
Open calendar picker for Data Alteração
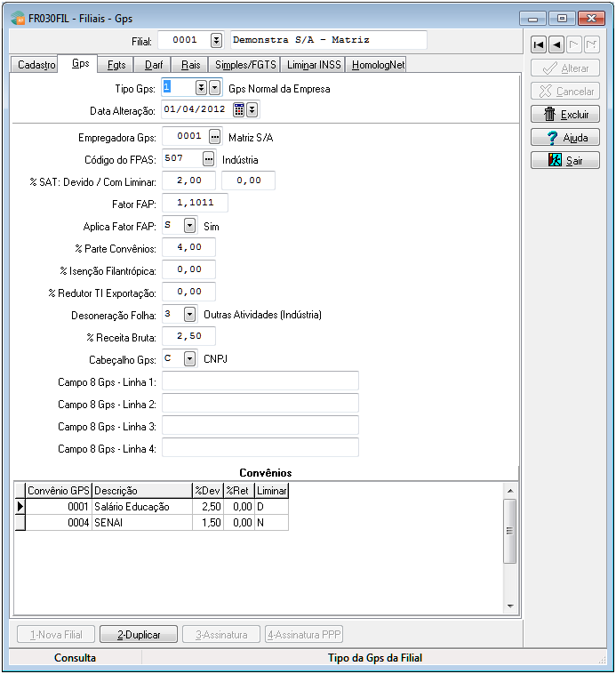239,110
